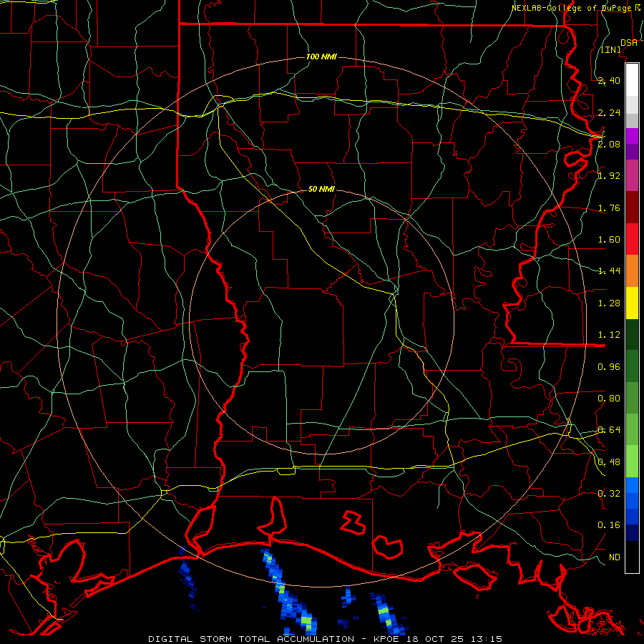Image resolution: width=644 pixels, height=644 pixels.
Task: Click the 0.48 legend value
Action: (x=609, y=462)
